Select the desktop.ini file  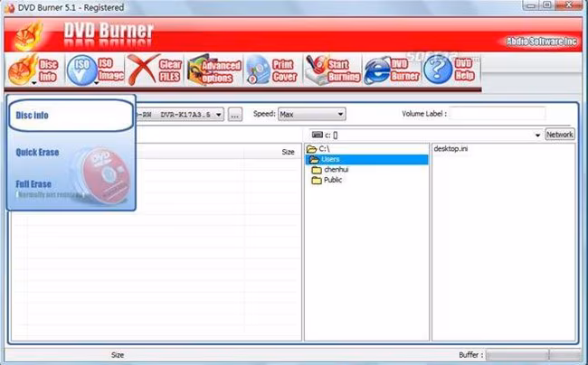pyautogui.click(x=450, y=149)
